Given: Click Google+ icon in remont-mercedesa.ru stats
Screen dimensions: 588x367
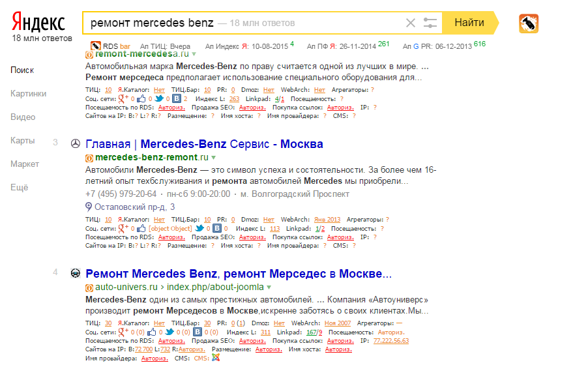Looking at the screenshot, I should point(123,98).
